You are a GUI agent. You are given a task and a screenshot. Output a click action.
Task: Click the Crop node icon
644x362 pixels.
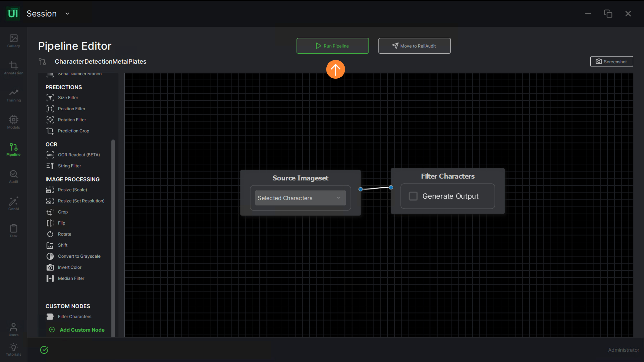50,212
